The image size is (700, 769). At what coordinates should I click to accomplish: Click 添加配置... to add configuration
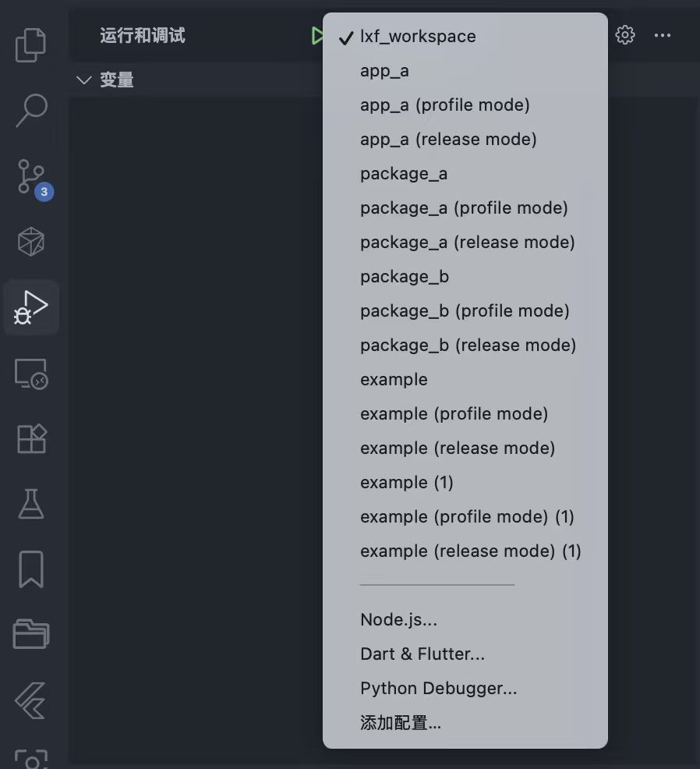pos(401,723)
